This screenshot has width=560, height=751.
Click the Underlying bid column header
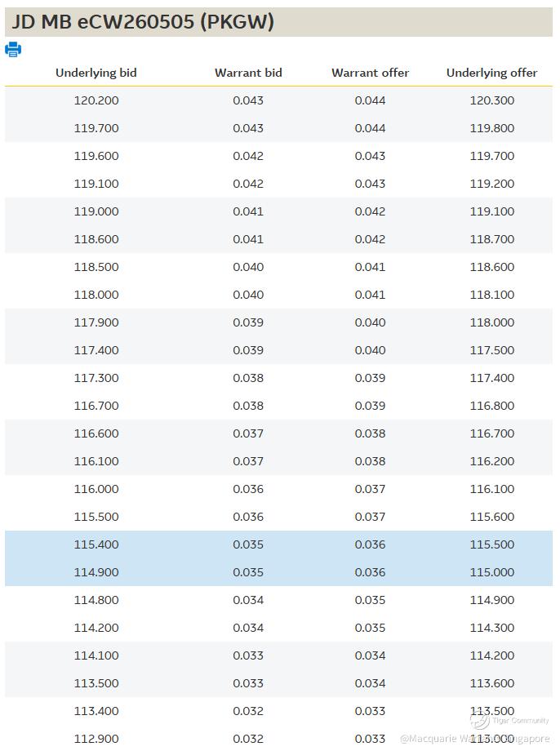[96, 73]
